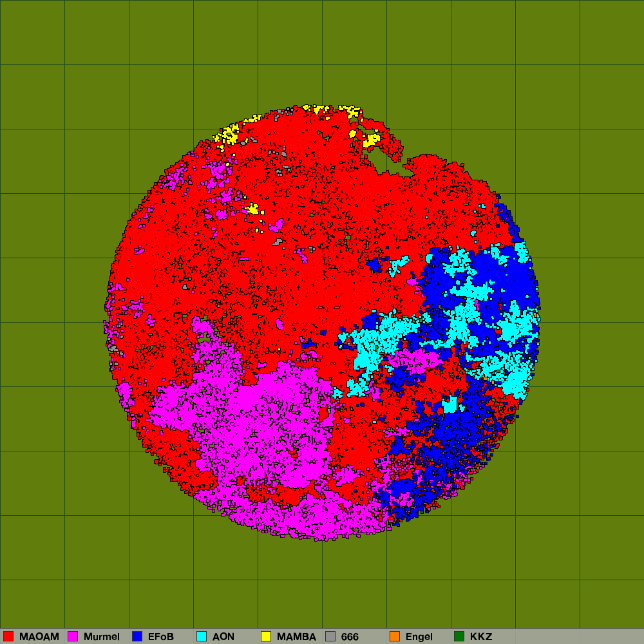The width and height of the screenshot is (644, 644).
Task: Click the gray 666 legend swatch
Action: pyautogui.click(x=330, y=636)
